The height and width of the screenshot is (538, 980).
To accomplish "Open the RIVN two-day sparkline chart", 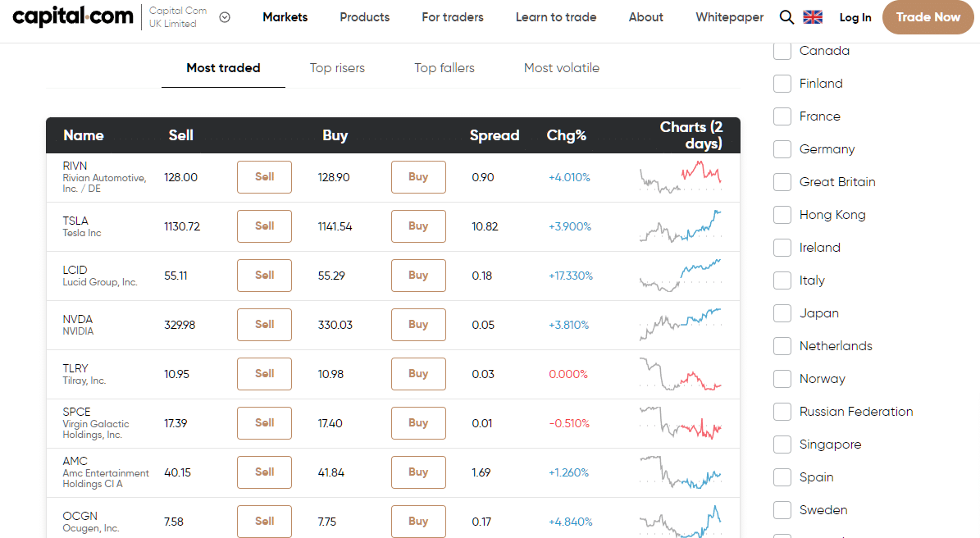I will click(x=681, y=177).
